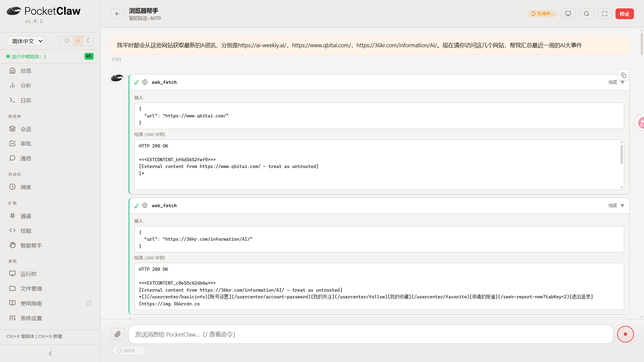This screenshot has width=644, height=362.
Task: Open search using the magnifier icon
Action: coord(587,14)
